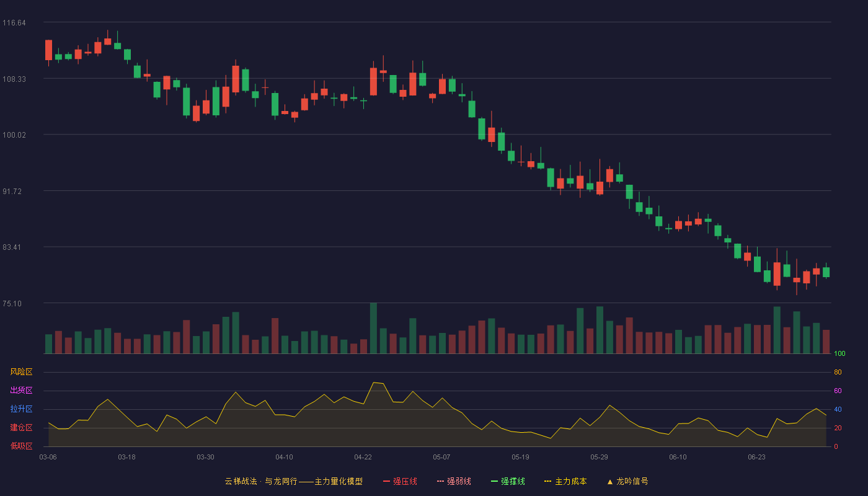Click the 108.33 price axis label
Viewport: 868px width, 496px height.
click(x=14, y=79)
